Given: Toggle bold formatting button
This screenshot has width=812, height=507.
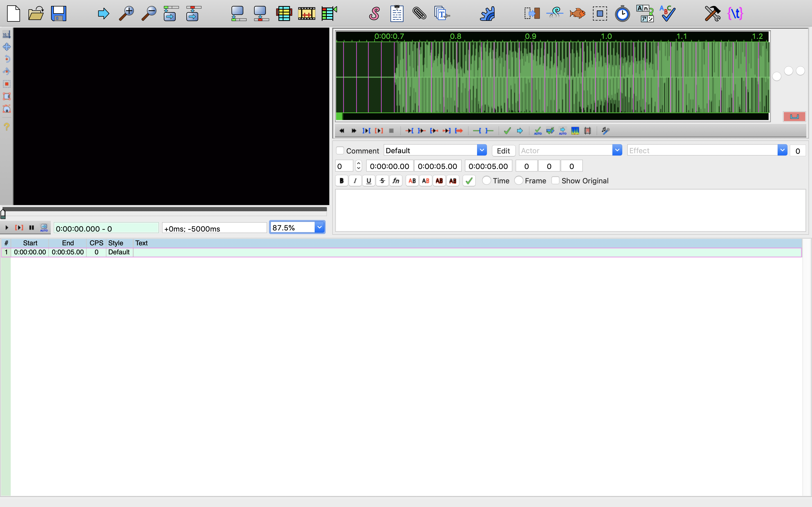Looking at the screenshot, I should [x=342, y=181].
